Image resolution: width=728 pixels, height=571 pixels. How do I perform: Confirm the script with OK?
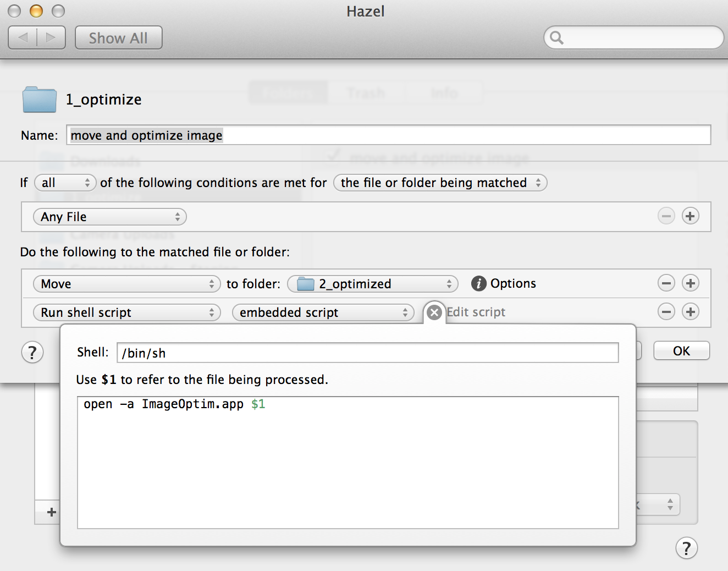[681, 350]
